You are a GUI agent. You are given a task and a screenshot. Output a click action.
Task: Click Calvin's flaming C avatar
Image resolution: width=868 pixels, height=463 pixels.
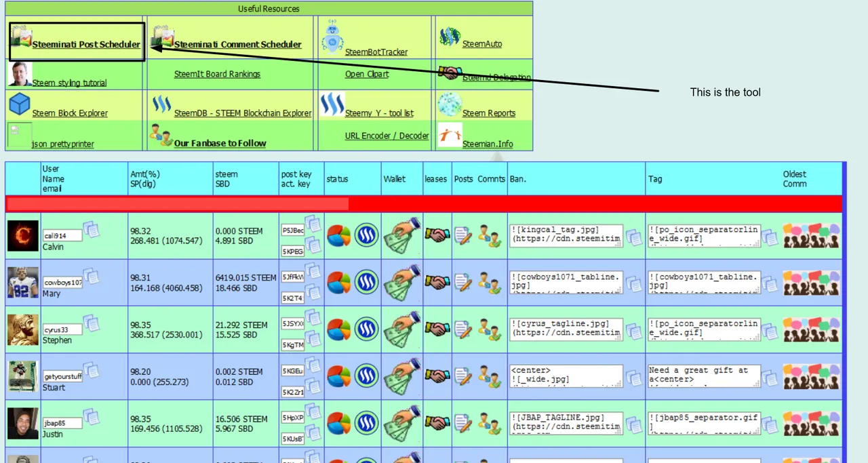tap(23, 235)
